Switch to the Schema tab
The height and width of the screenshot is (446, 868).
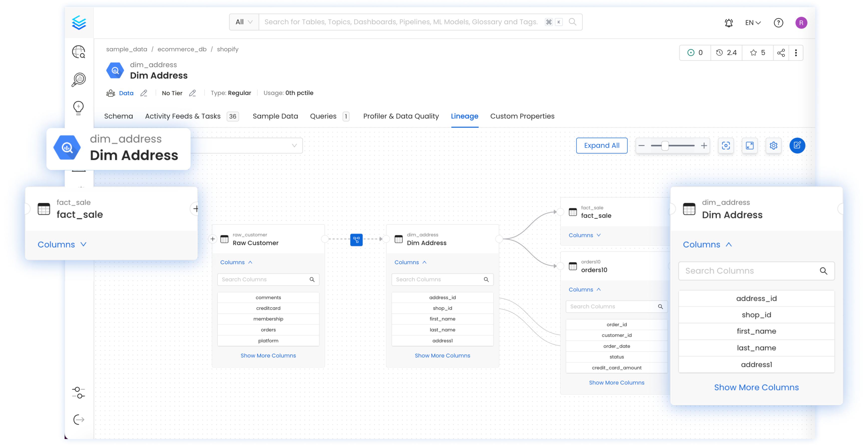coord(119,116)
